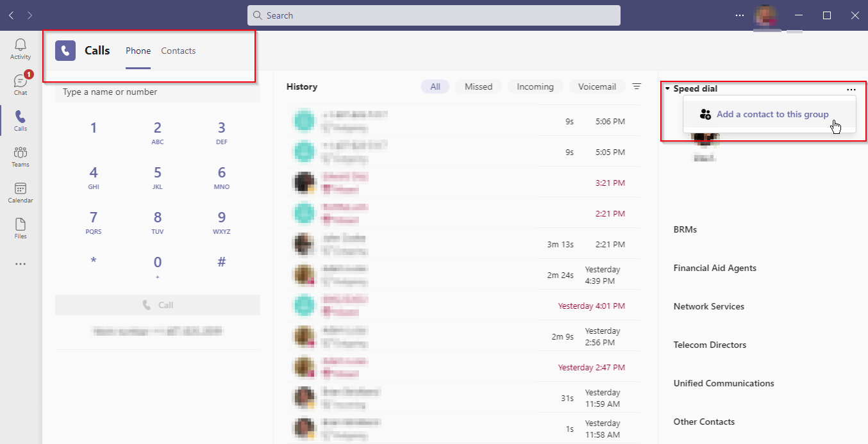Go forward with the forward arrow
Screen dimensions: 868x444
coord(30,15)
